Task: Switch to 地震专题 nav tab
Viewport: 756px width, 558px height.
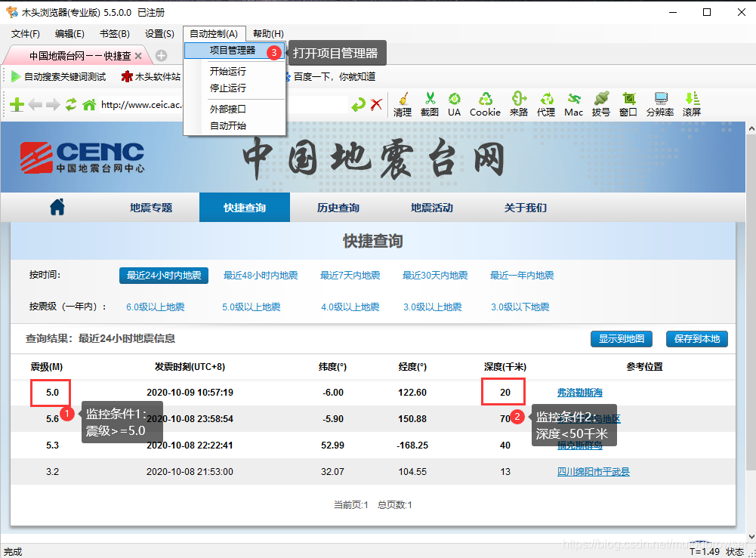Action: (x=151, y=208)
